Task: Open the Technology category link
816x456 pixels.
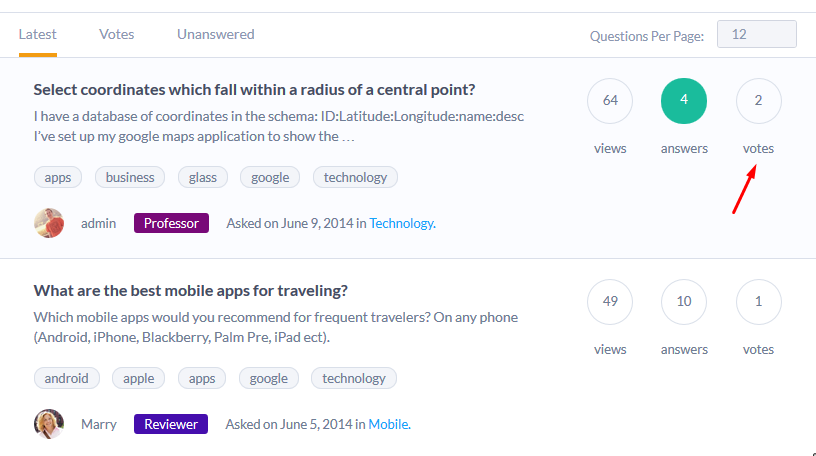Action: [401, 223]
